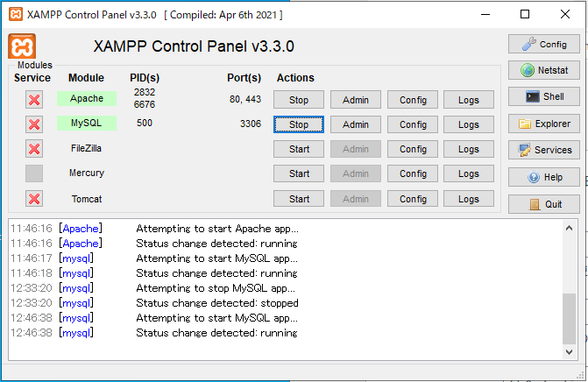The image size is (588, 382).
Task: Toggle the MySQL service install checkbox
Action: (34, 124)
